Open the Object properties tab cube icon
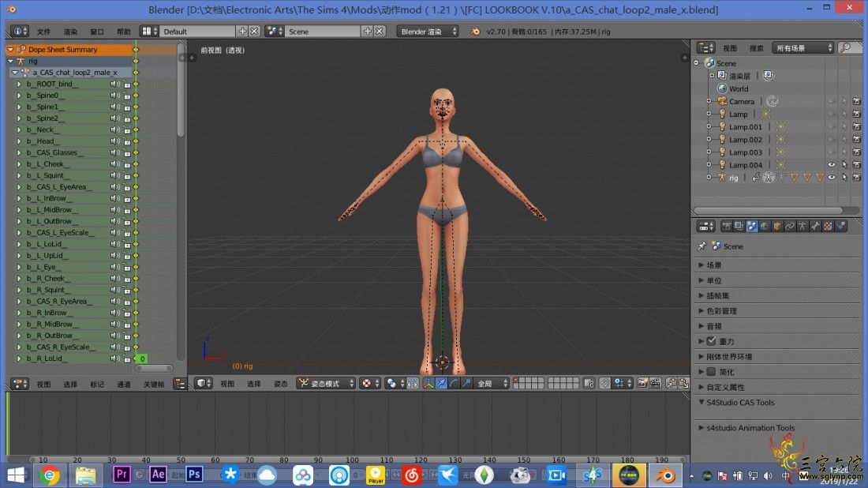The height and width of the screenshot is (488, 868). pos(777,226)
